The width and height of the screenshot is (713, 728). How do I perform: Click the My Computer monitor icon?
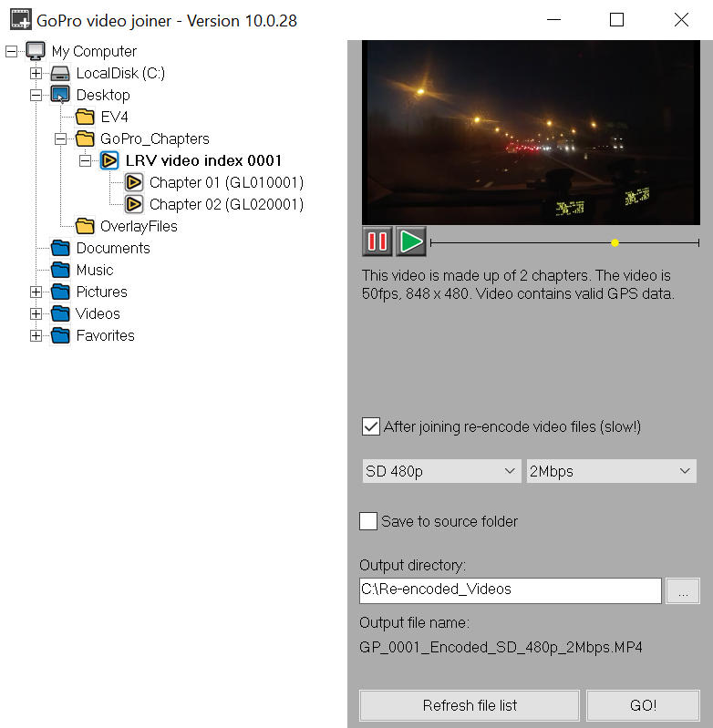click(36, 51)
